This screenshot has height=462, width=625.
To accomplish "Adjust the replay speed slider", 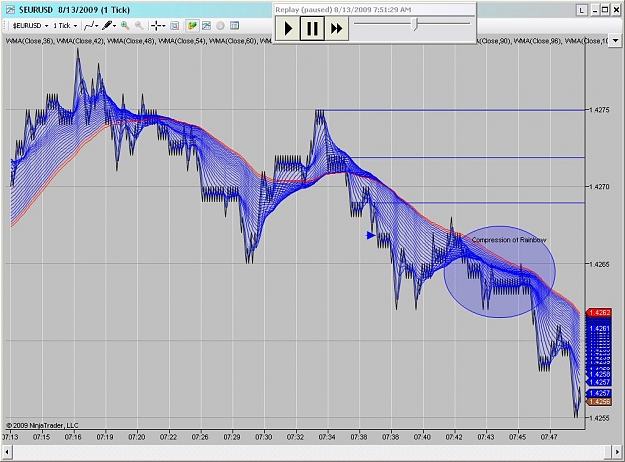I will point(415,24).
